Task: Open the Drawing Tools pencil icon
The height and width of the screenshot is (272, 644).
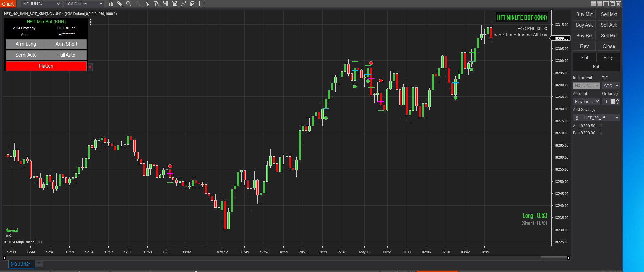Action: [120, 4]
